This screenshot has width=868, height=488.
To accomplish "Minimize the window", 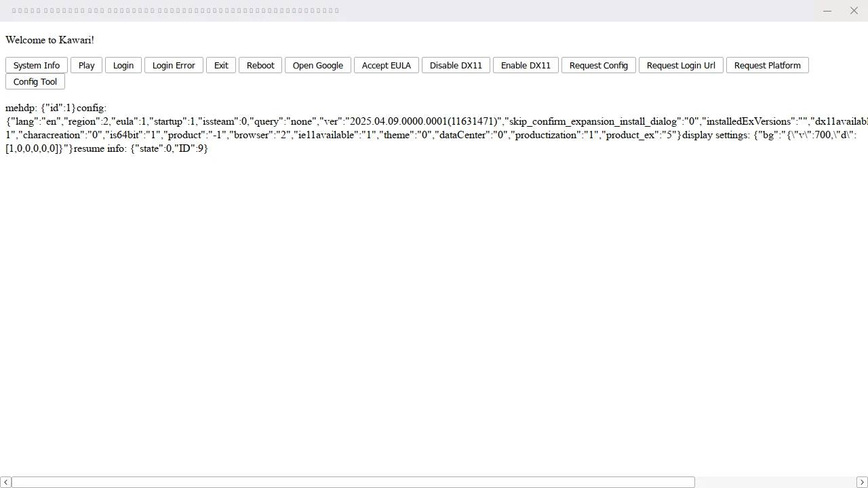I will (x=827, y=11).
